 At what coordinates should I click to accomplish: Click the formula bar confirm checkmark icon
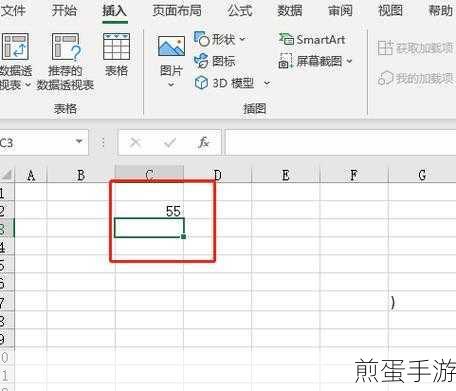(170, 143)
